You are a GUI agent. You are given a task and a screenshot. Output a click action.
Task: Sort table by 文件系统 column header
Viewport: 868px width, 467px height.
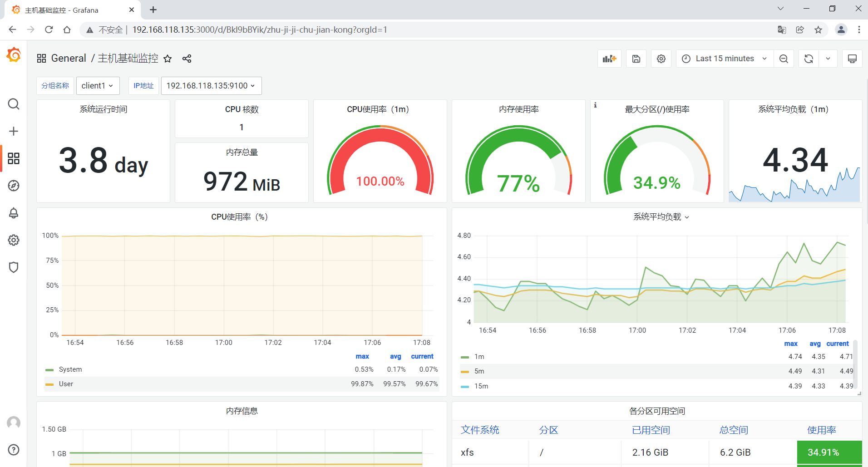(x=480, y=430)
